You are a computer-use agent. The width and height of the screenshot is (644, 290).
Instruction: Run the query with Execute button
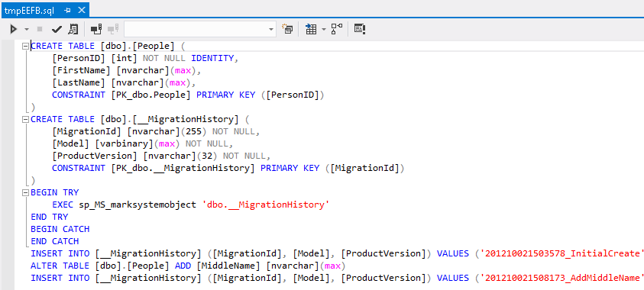click(14, 29)
